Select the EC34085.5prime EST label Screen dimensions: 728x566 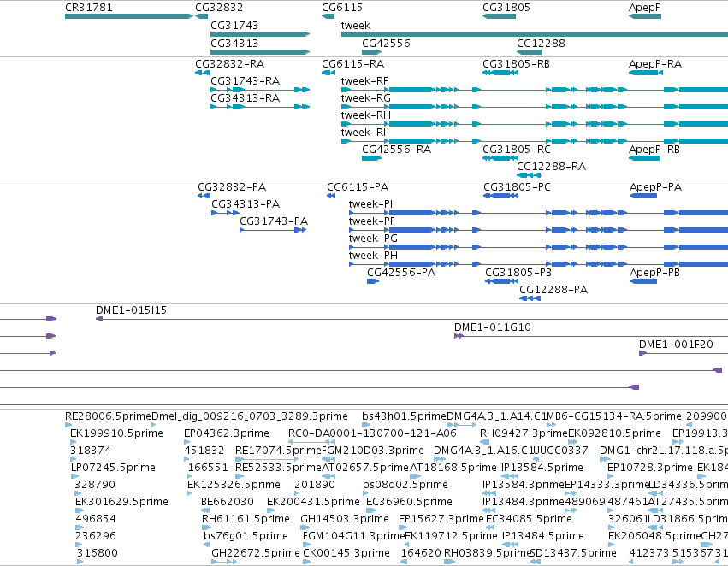[x=529, y=519]
